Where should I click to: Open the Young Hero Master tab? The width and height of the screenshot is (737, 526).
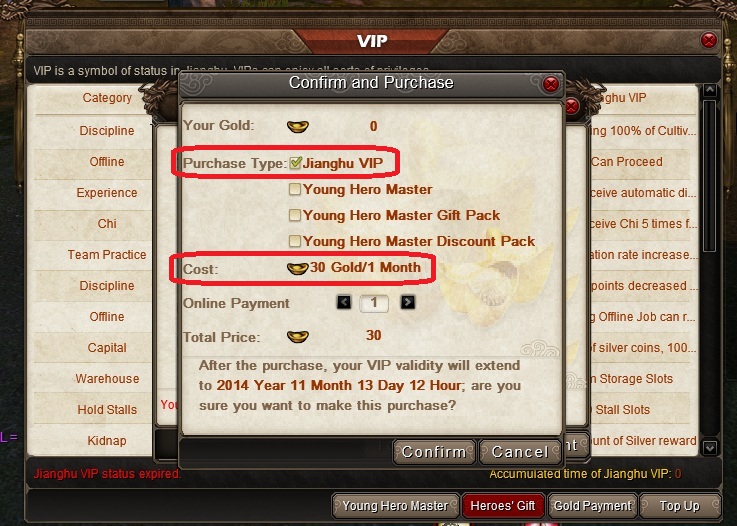tap(395, 506)
